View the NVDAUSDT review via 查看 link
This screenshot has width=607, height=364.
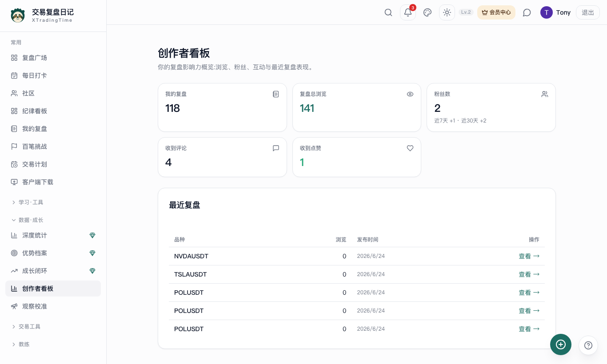(x=529, y=256)
